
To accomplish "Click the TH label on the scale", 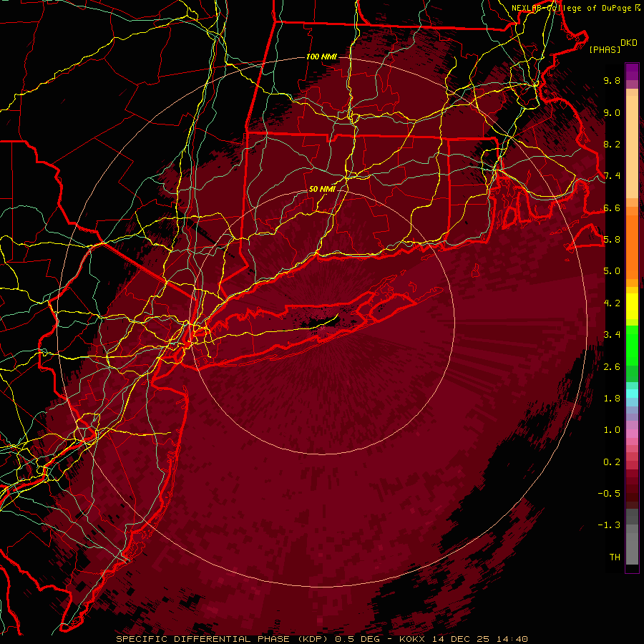I will pos(615,557).
